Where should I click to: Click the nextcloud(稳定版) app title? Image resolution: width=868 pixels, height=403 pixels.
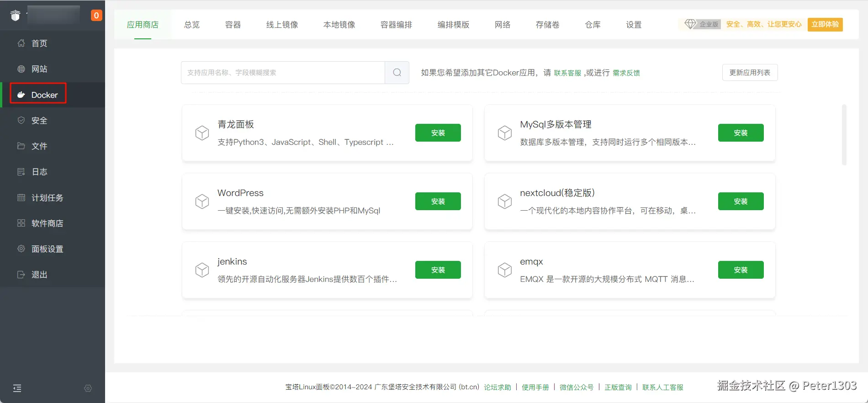558,193
